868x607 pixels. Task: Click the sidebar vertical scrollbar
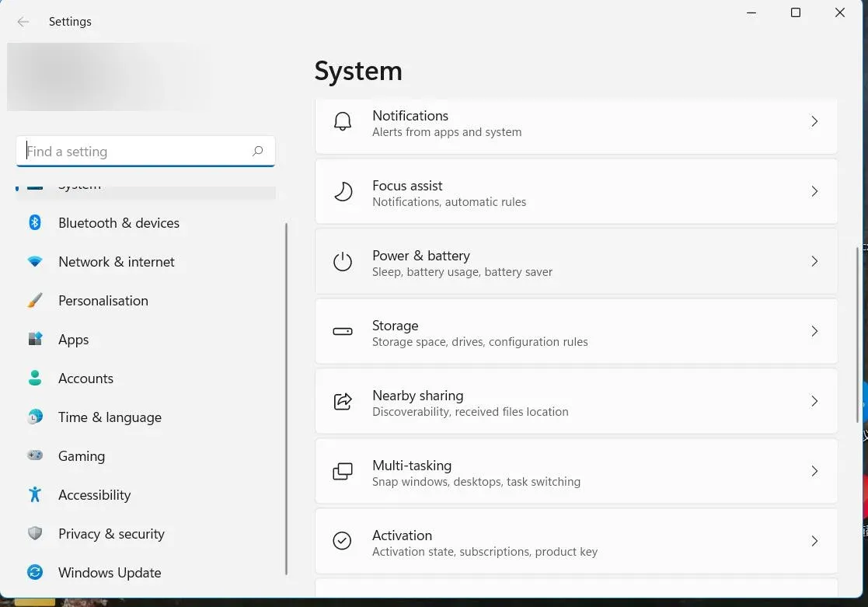[x=286, y=399]
